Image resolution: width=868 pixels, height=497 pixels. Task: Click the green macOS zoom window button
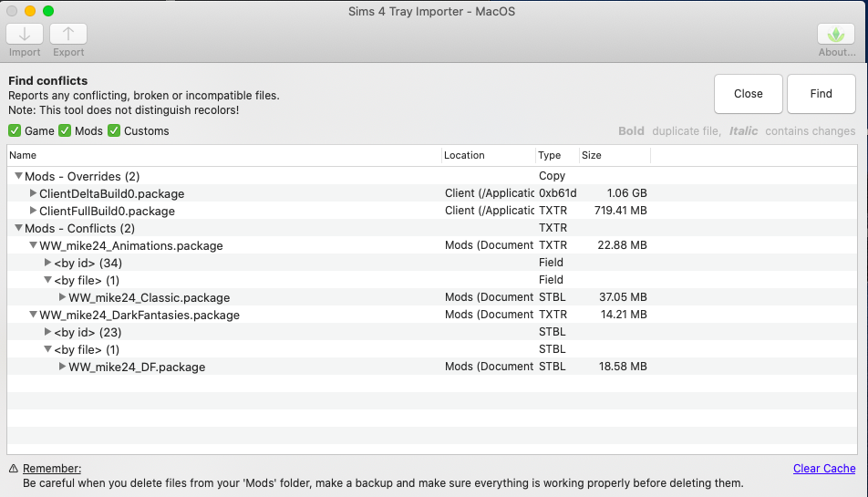[x=48, y=11]
